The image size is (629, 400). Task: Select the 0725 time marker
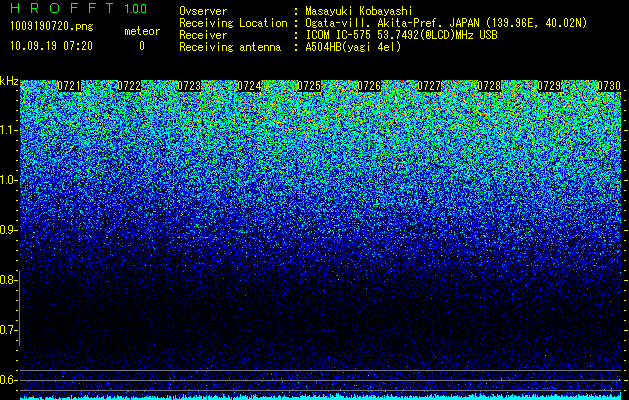tap(309, 86)
